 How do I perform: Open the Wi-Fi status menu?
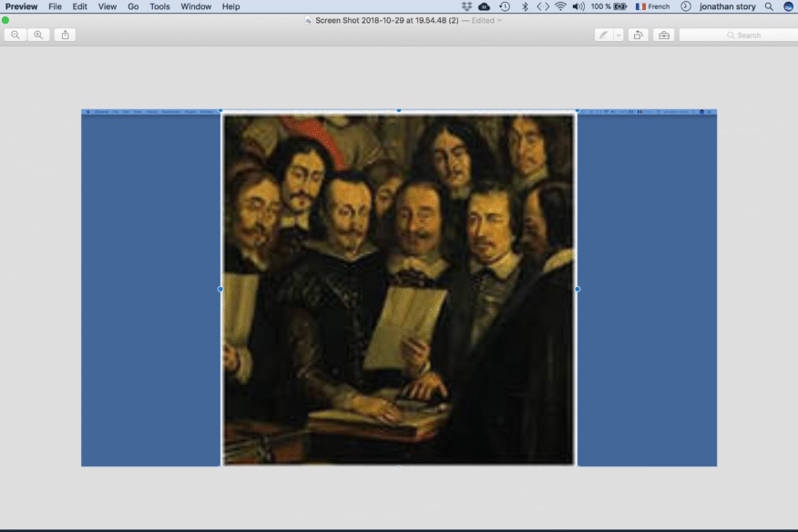click(560, 6)
